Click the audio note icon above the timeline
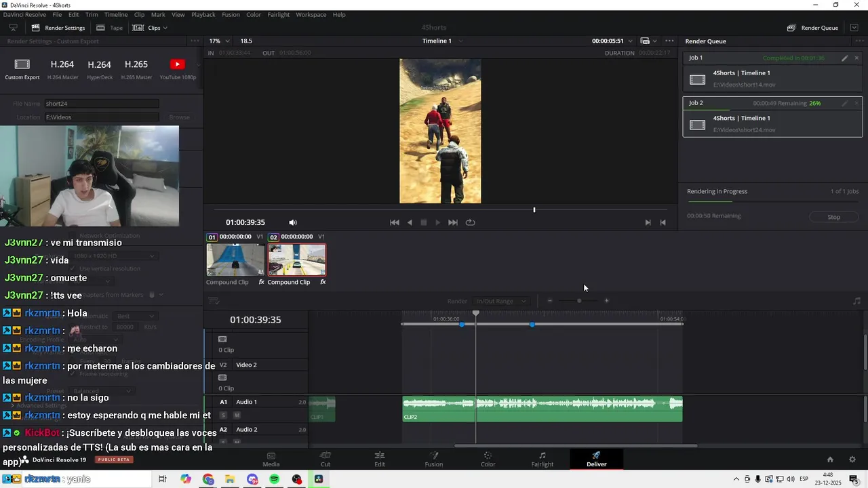Screen dimensions: 868x488 click(856, 301)
